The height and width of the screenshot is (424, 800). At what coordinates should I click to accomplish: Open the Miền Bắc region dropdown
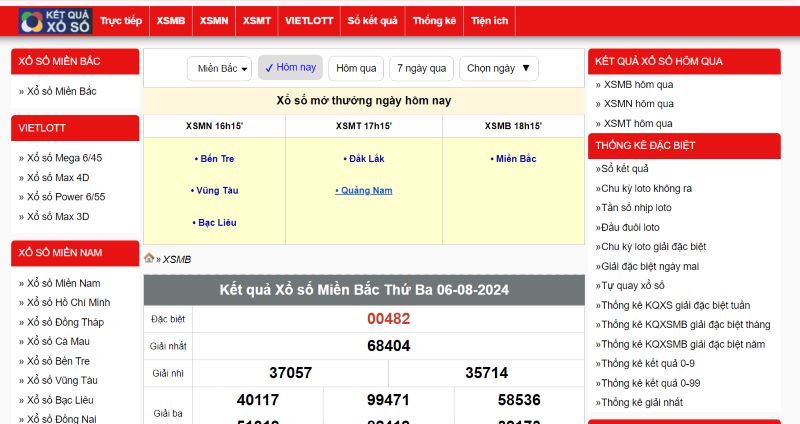click(x=219, y=68)
